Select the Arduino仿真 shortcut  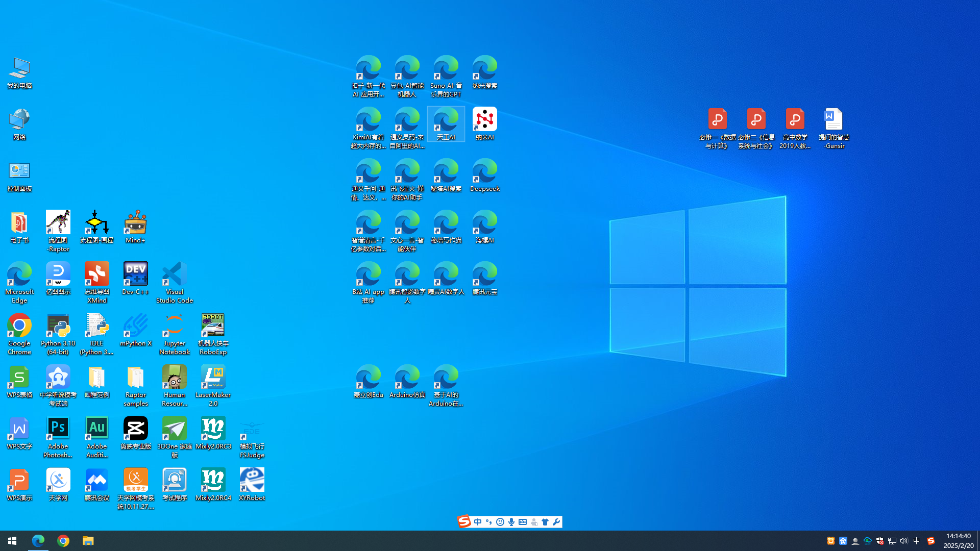407,383
